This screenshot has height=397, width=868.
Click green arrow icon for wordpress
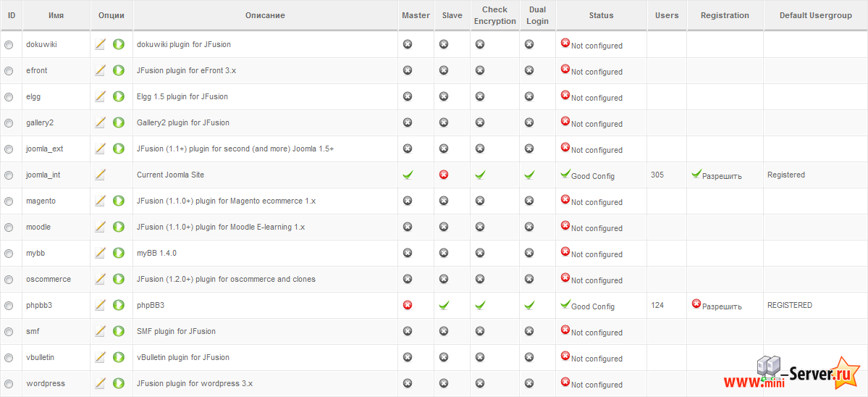pyautogui.click(x=119, y=383)
